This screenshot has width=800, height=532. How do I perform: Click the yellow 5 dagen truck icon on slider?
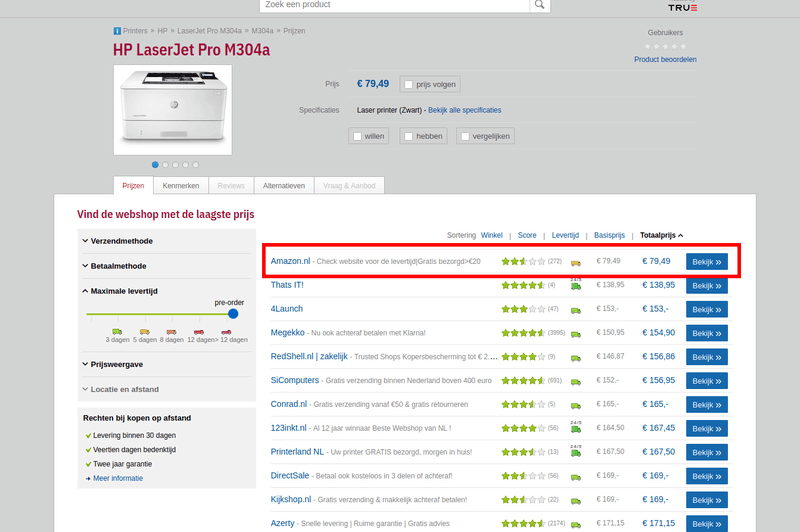tap(144, 332)
